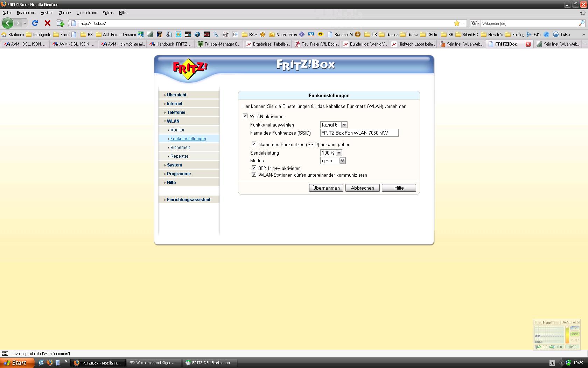This screenshot has width=588, height=368.
Task: Click the 'mls' bookmark icon
Action: (x=188, y=34)
